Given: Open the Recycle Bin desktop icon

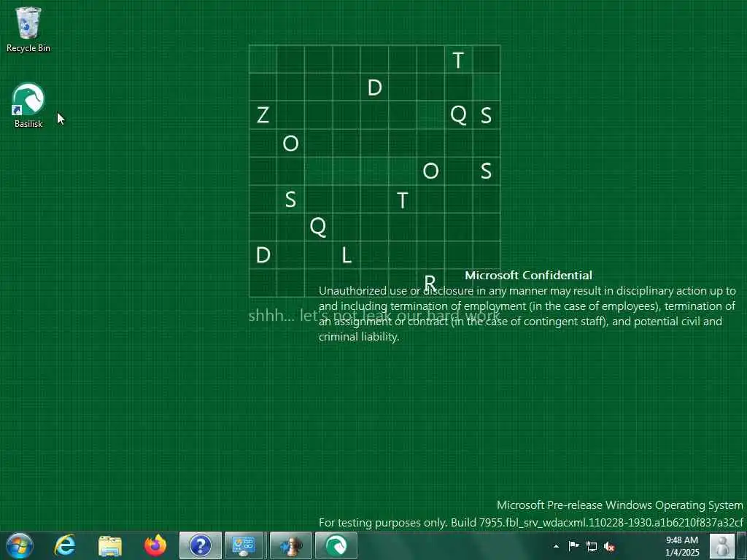Looking at the screenshot, I should point(28,29).
